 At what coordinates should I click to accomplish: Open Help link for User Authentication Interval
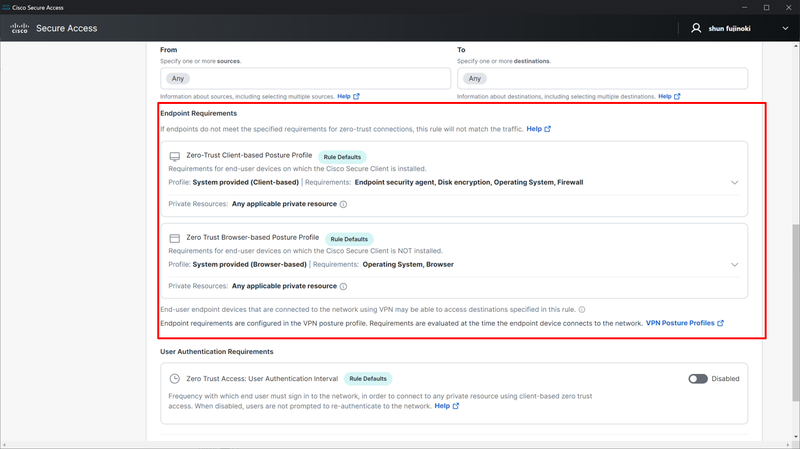tap(446, 406)
